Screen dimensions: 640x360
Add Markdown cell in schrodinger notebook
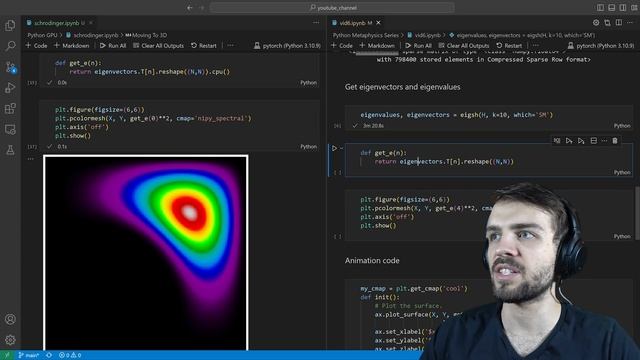coord(71,46)
